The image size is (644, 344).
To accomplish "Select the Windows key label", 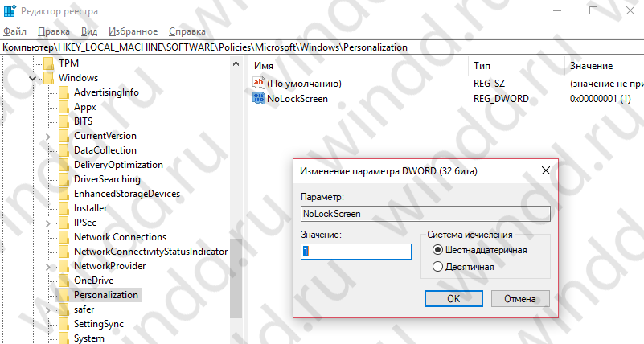I will point(79,78).
